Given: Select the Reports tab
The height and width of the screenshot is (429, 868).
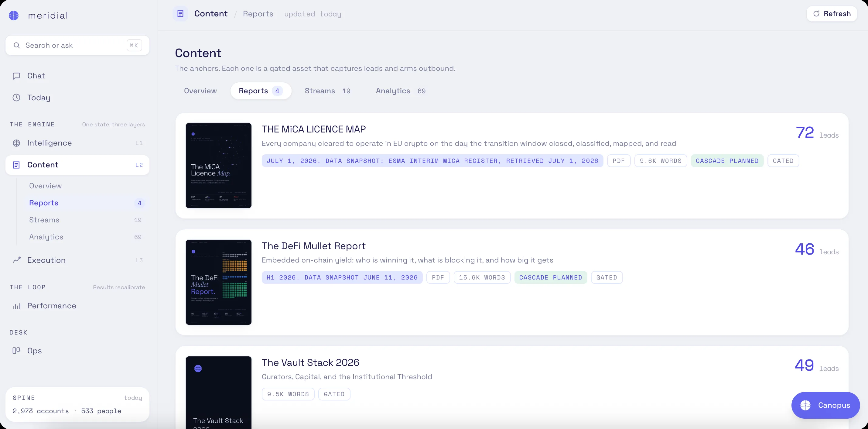Looking at the screenshot, I should (261, 91).
